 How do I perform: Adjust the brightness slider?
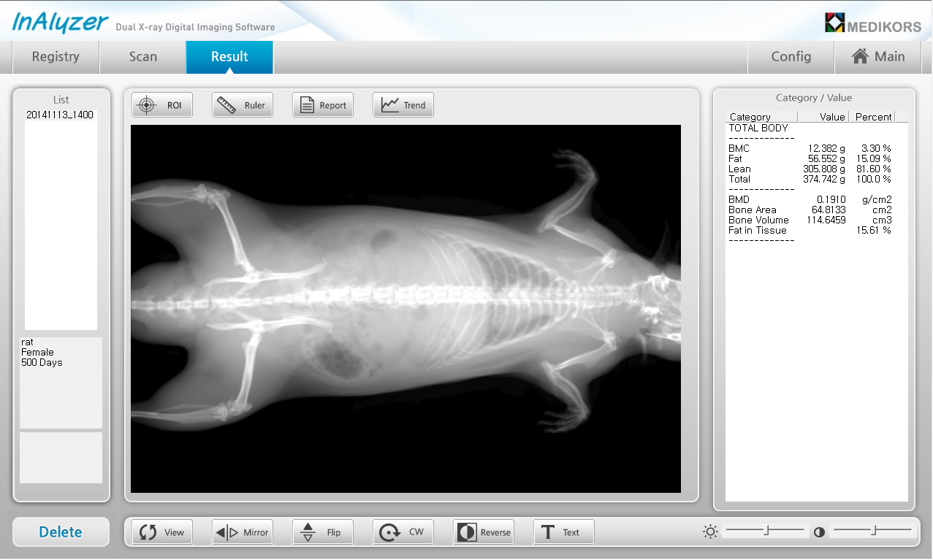[766, 531]
